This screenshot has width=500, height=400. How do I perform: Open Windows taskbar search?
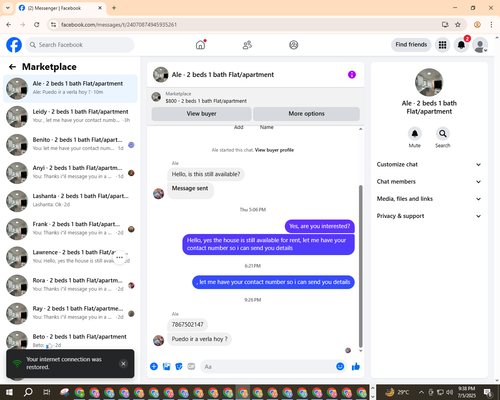point(28,392)
